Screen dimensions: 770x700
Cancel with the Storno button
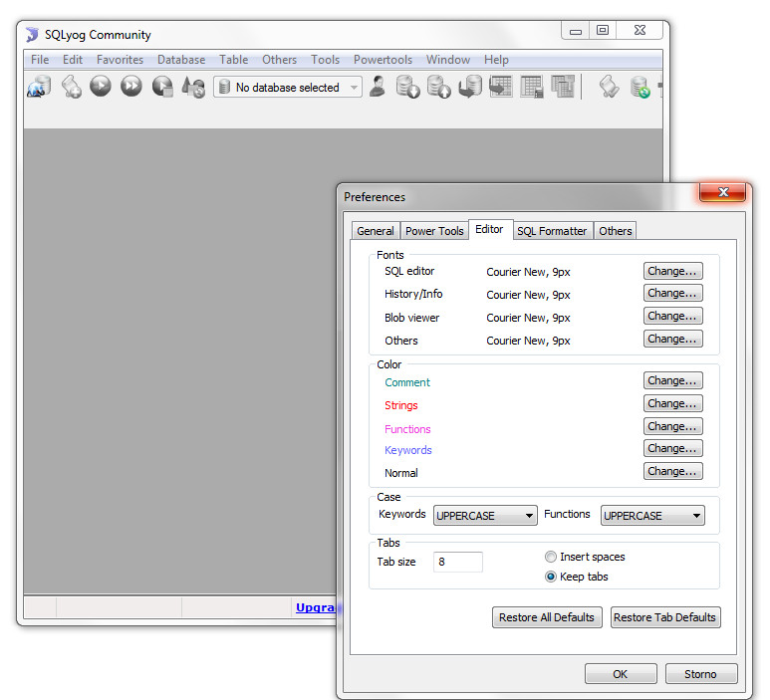point(701,674)
